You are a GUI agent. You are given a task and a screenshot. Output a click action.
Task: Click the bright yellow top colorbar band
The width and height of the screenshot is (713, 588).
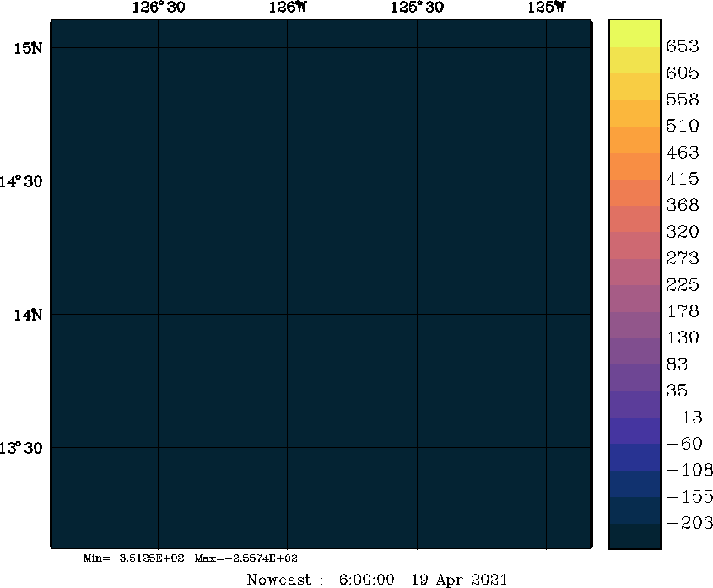point(634,33)
